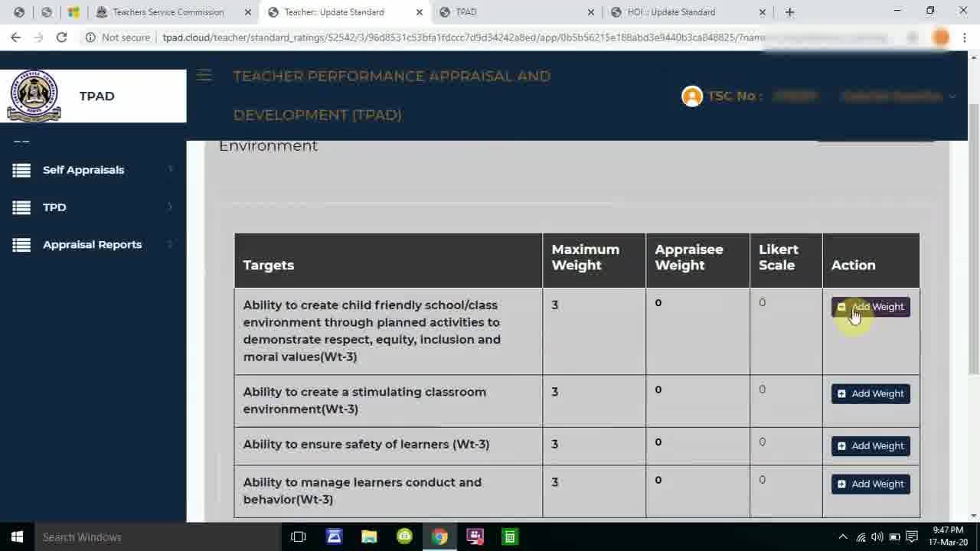Open Windows Start menu

pyautogui.click(x=17, y=536)
